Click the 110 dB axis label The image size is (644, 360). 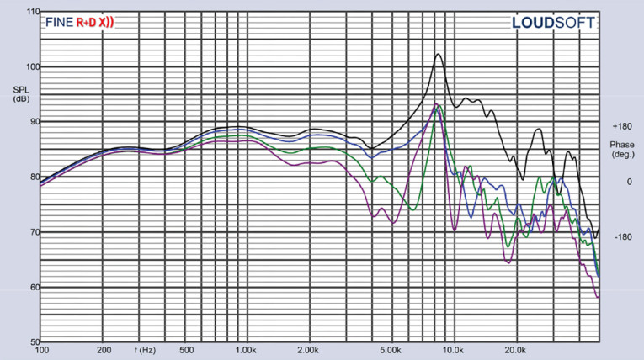click(x=32, y=12)
